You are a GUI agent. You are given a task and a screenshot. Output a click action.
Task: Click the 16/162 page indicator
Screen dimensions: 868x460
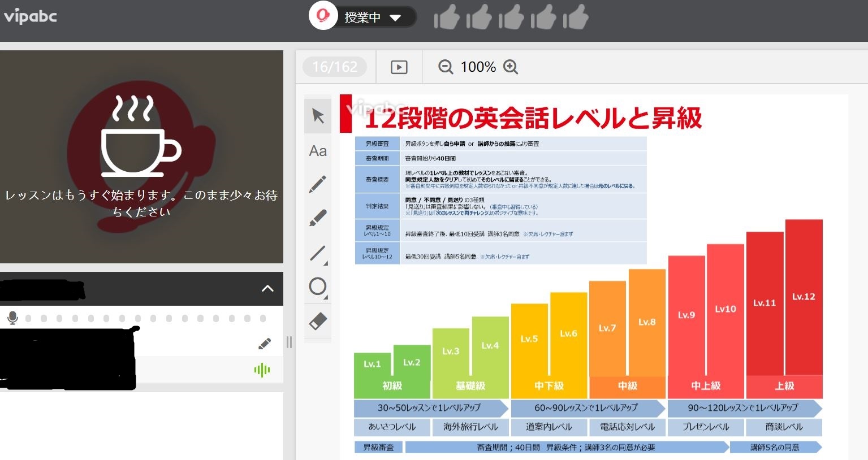click(x=335, y=67)
